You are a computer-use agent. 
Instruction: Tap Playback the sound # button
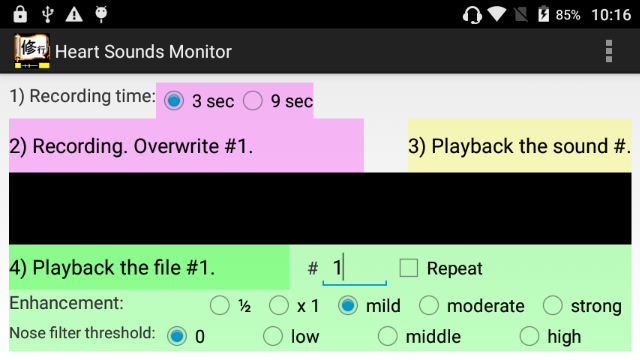[520, 146]
